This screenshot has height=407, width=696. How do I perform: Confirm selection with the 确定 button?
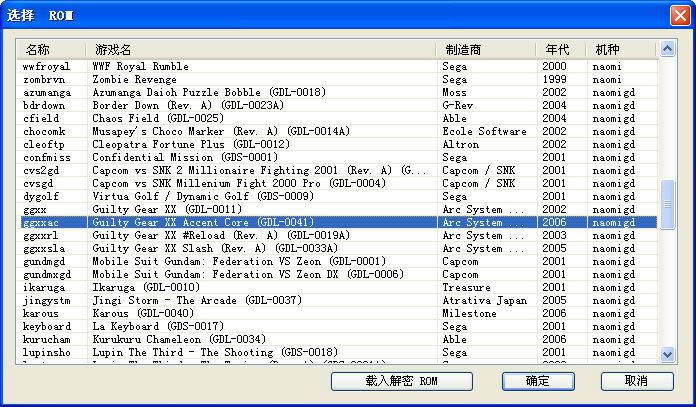pyautogui.click(x=537, y=381)
